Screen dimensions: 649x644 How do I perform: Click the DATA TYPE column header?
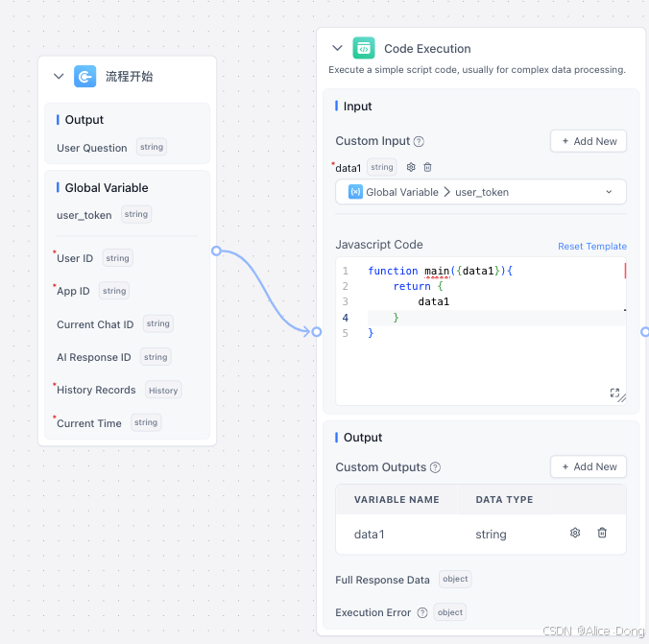(x=504, y=499)
